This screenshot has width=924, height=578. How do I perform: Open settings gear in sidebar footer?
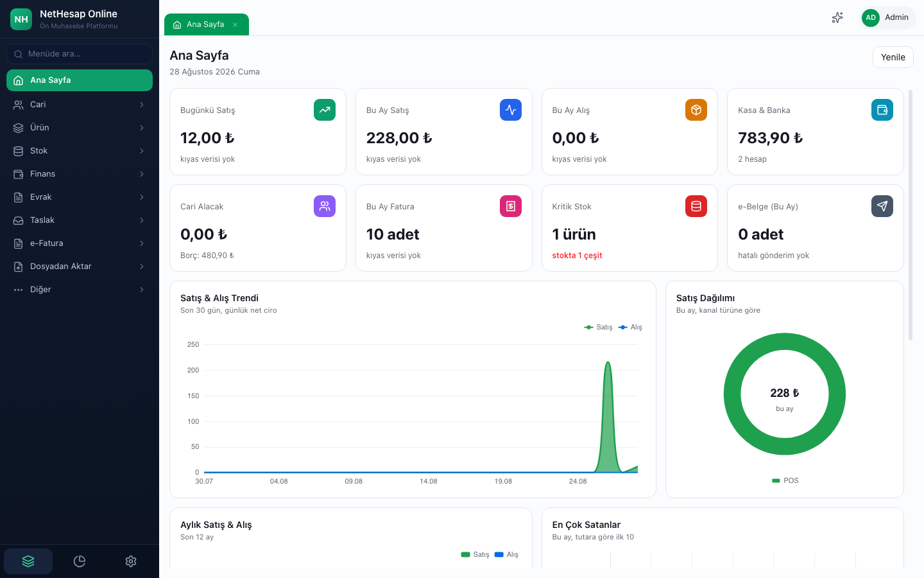131,561
